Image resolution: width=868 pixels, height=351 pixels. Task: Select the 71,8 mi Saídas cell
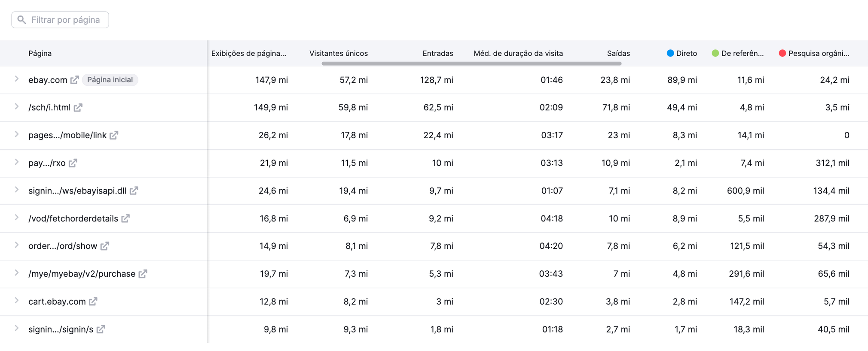coord(616,108)
